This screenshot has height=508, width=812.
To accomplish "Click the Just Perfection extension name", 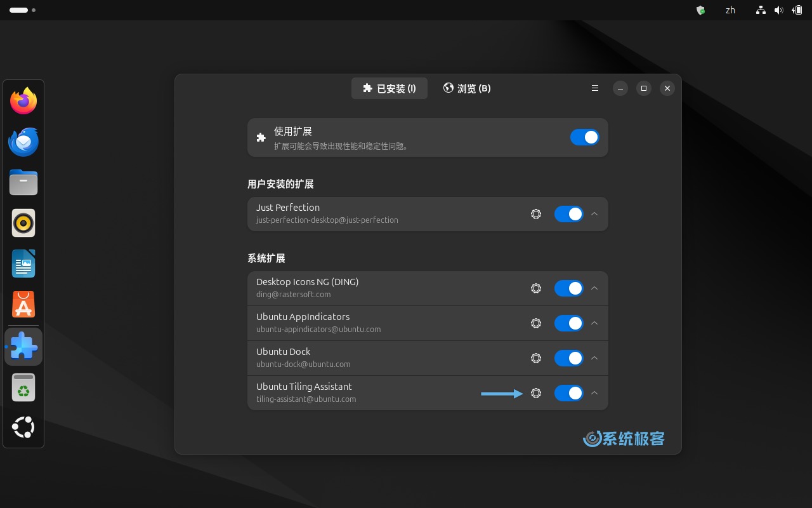I will pos(288,208).
